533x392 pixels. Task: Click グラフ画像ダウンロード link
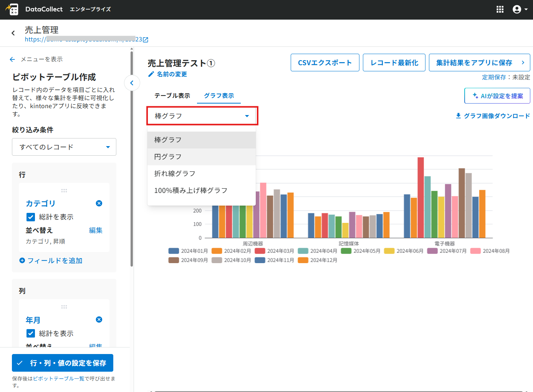493,116
